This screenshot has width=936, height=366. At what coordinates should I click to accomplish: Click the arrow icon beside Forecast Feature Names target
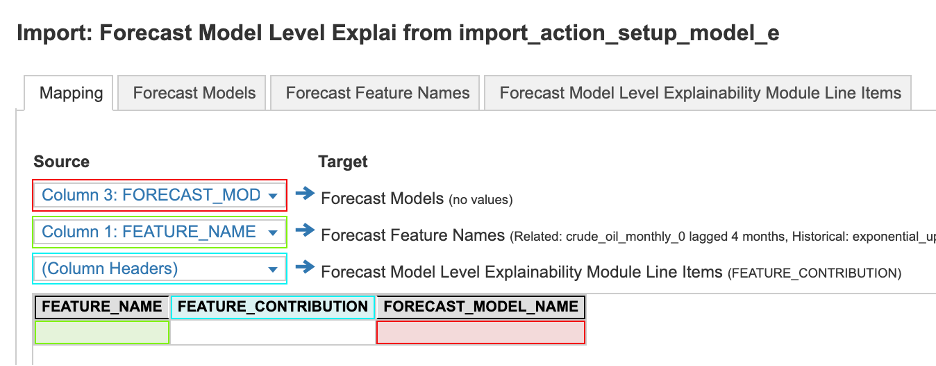point(304,230)
